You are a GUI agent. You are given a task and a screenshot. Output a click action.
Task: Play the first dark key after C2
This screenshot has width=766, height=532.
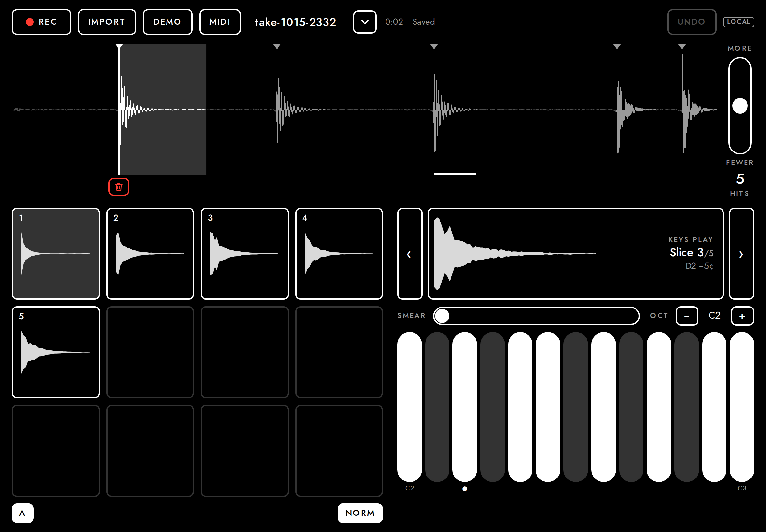pyautogui.click(x=437, y=407)
